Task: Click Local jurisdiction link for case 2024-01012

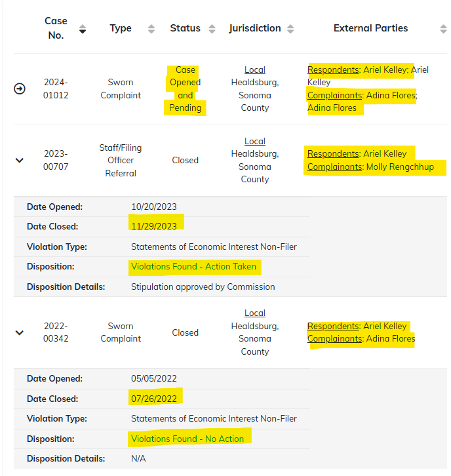Action: click(254, 69)
